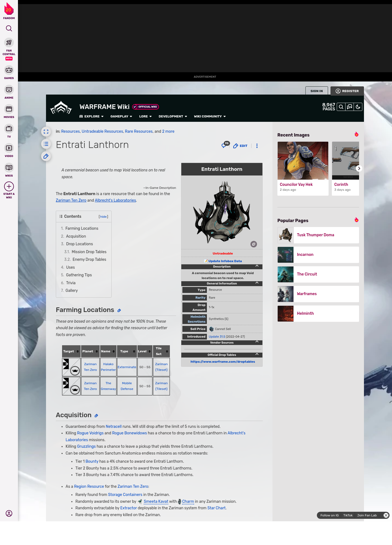Screen dimensions: 392x545
Task: Open the sidebar search magnifier
Action: (x=9, y=28)
